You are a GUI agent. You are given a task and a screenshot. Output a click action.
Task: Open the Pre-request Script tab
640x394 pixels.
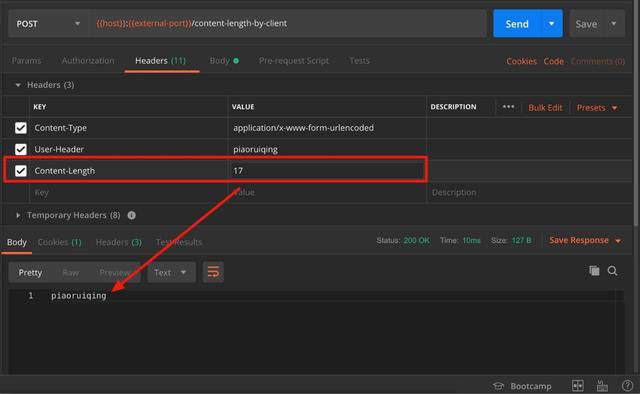(293, 61)
